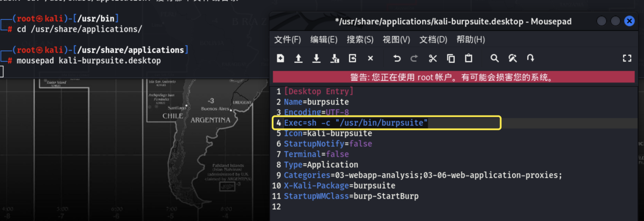Reload the document using the toolbar icon
The width and height of the screenshot is (644, 221).
352,58
